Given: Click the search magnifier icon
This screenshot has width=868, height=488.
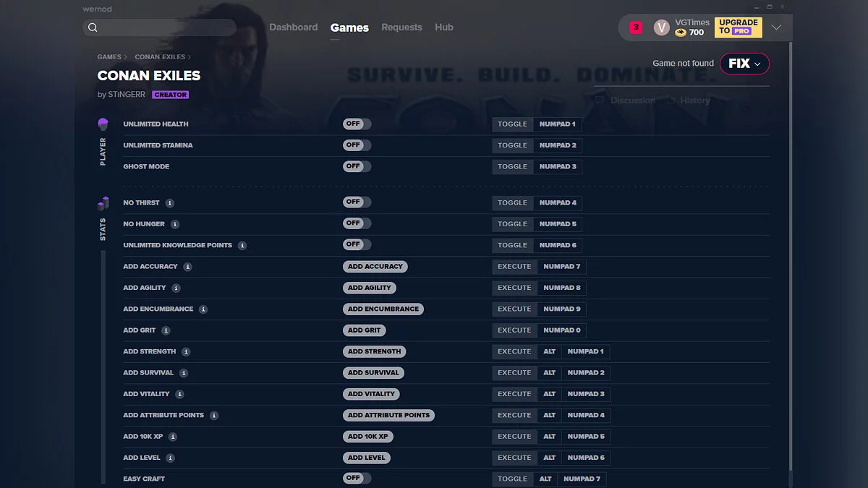Looking at the screenshot, I should (x=93, y=27).
